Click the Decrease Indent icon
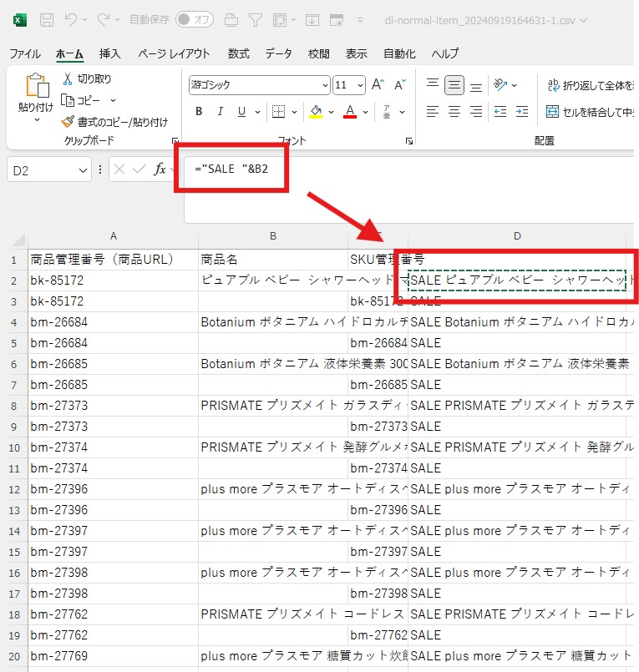639x672 pixels. (500, 111)
